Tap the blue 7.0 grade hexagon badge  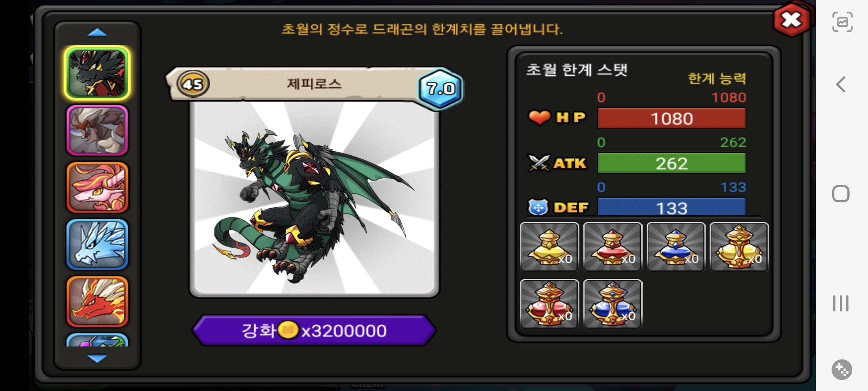[440, 89]
